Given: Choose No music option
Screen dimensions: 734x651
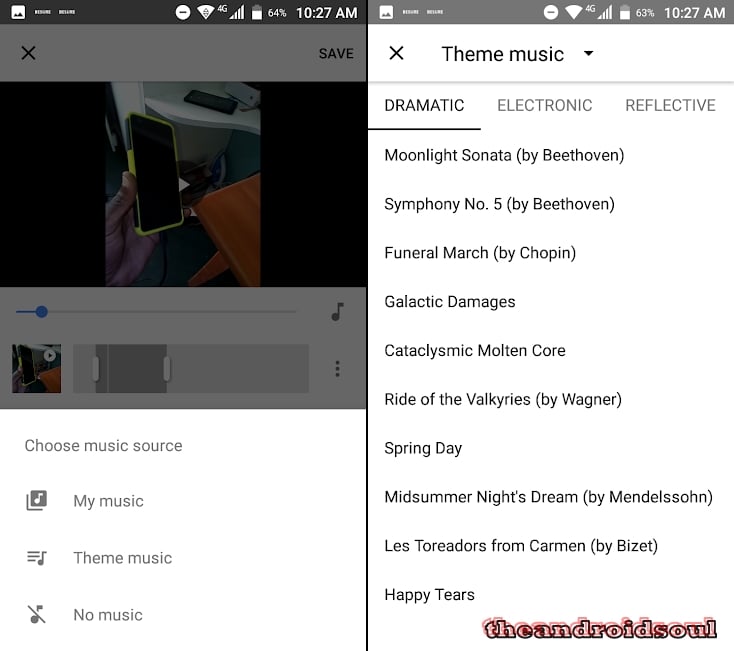Looking at the screenshot, I should point(184,614).
